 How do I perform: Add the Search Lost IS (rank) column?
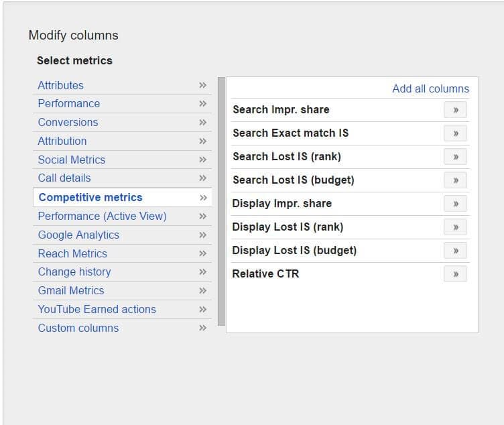coord(455,157)
